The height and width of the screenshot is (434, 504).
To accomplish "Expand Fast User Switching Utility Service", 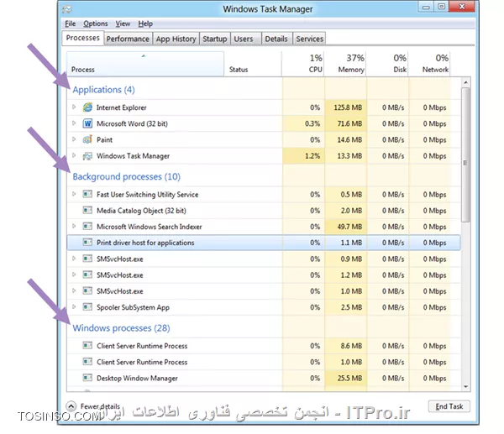I will click(74, 194).
